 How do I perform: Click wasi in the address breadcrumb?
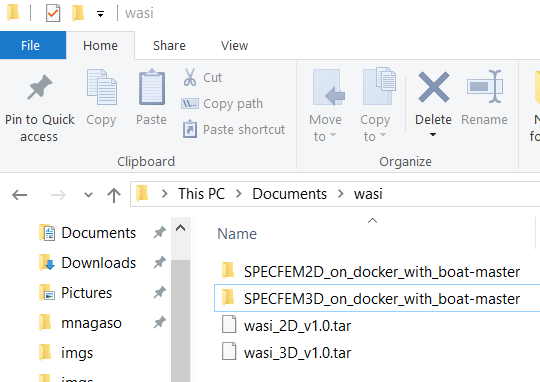coord(368,194)
